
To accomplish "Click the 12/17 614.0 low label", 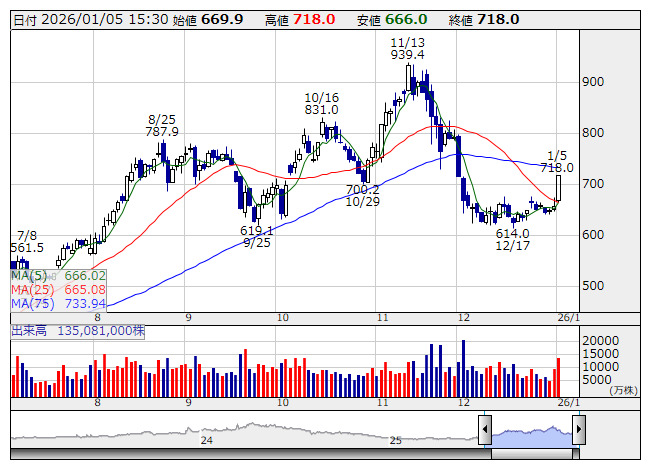I will (512, 240).
